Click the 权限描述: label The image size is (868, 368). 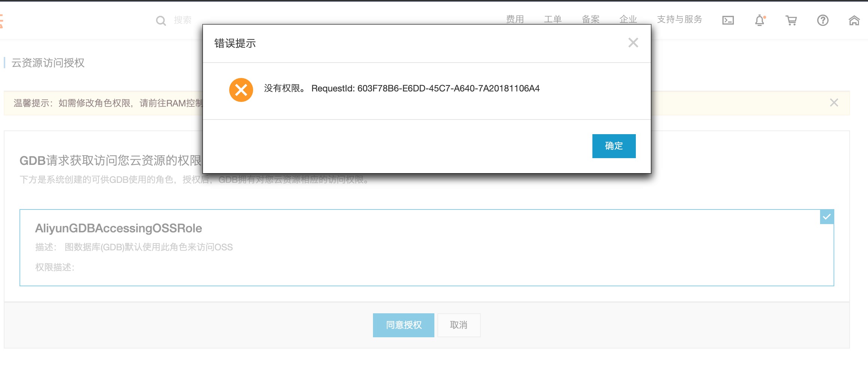pos(55,267)
